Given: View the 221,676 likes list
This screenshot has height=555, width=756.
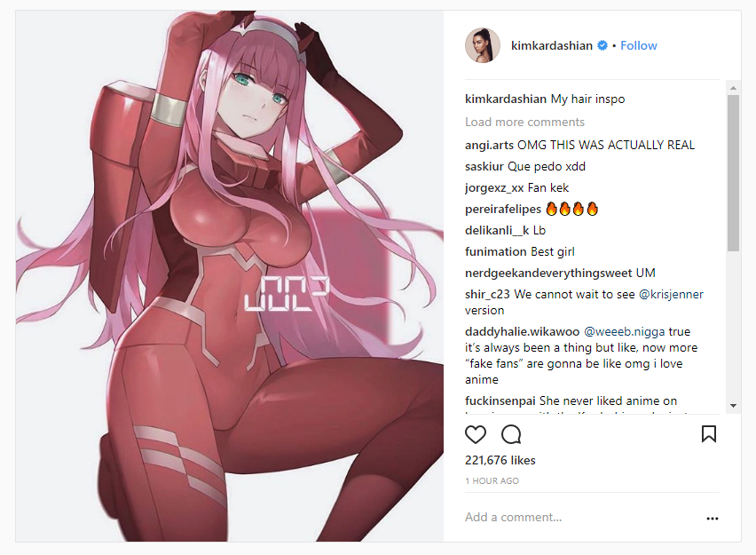Looking at the screenshot, I should click(500, 460).
